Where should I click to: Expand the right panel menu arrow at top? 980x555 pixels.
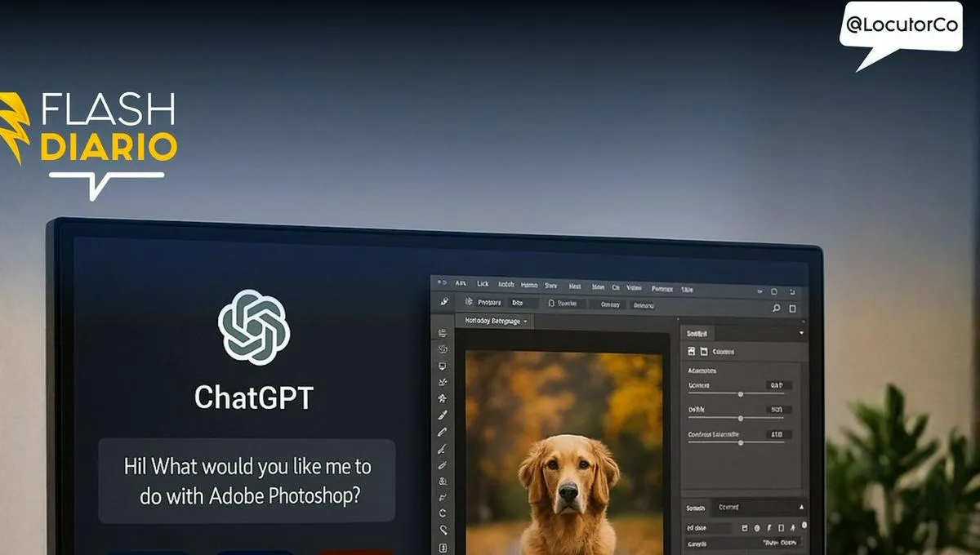pos(801,333)
